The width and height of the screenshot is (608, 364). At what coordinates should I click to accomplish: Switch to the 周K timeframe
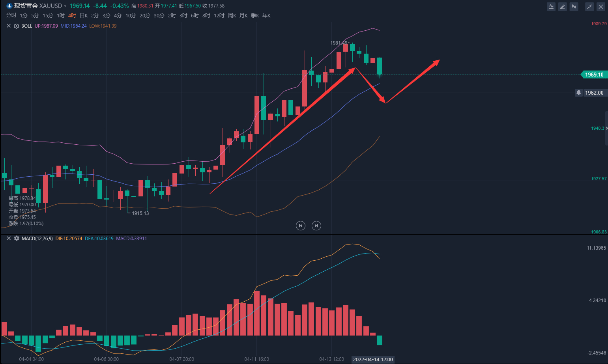(x=232, y=15)
